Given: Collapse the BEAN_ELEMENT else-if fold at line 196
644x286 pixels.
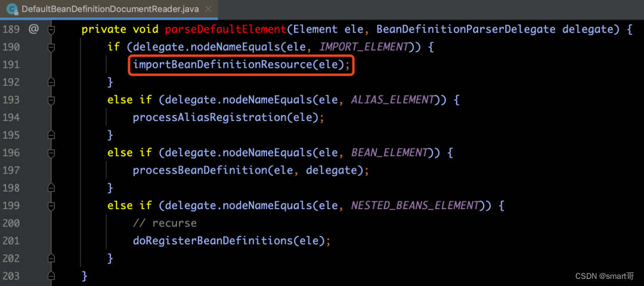Looking at the screenshot, I should click(51, 153).
